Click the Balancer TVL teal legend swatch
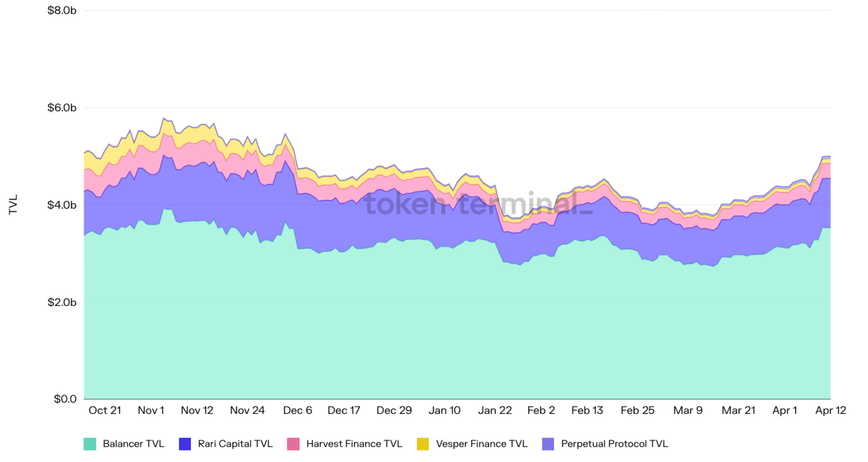This screenshot has height=462, width=868. (x=90, y=444)
